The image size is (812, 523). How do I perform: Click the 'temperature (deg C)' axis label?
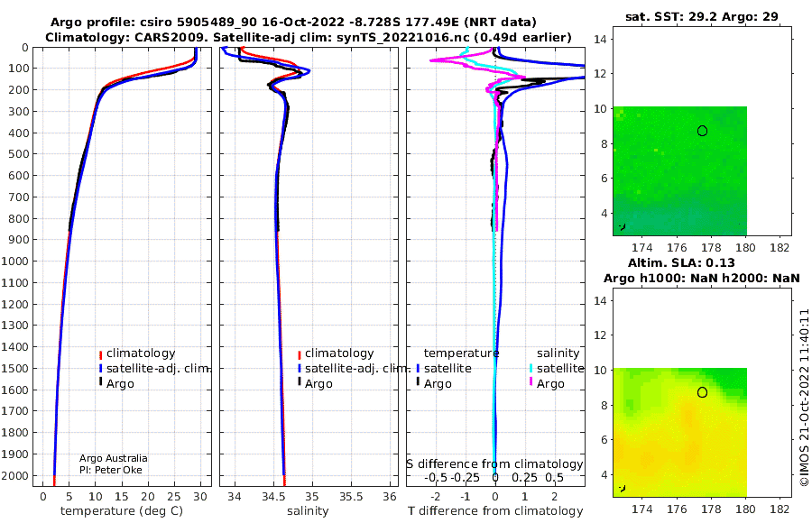(x=122, y=511)
